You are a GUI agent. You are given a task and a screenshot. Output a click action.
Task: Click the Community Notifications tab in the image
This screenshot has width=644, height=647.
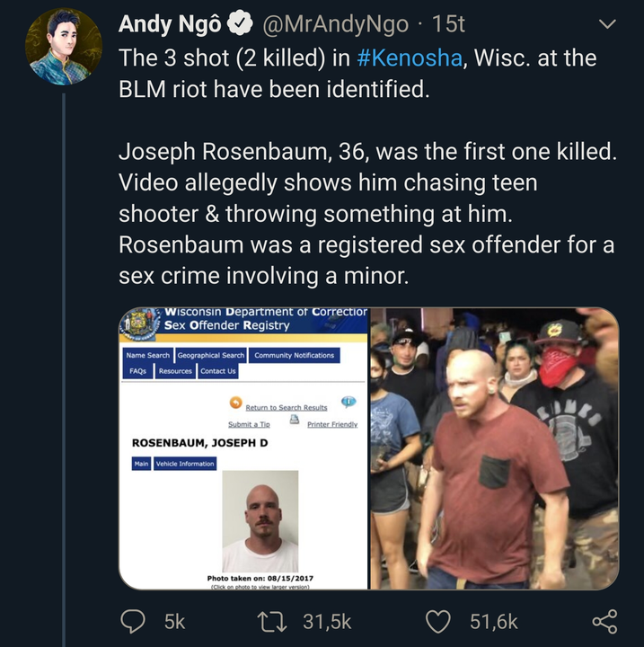coord(294,355)
